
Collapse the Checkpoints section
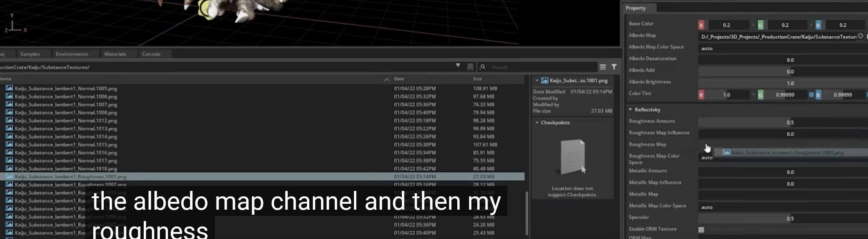[537, 122]
